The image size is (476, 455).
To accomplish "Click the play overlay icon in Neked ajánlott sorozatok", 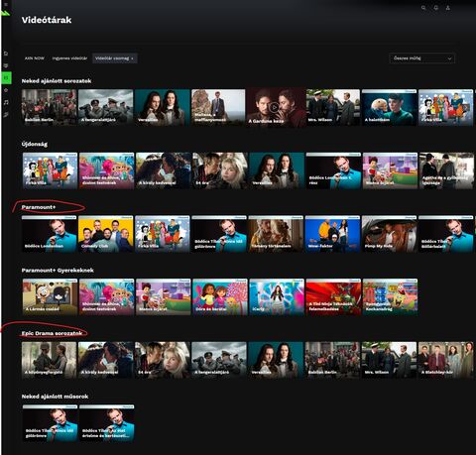I will click(274, 107).
